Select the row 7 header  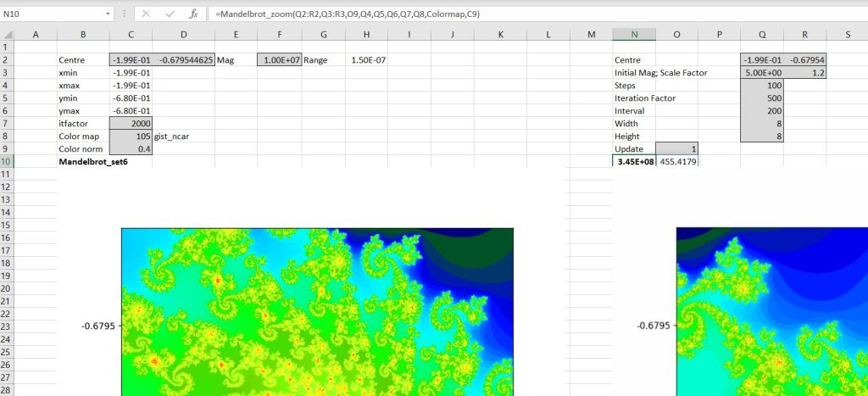point(7,124)
